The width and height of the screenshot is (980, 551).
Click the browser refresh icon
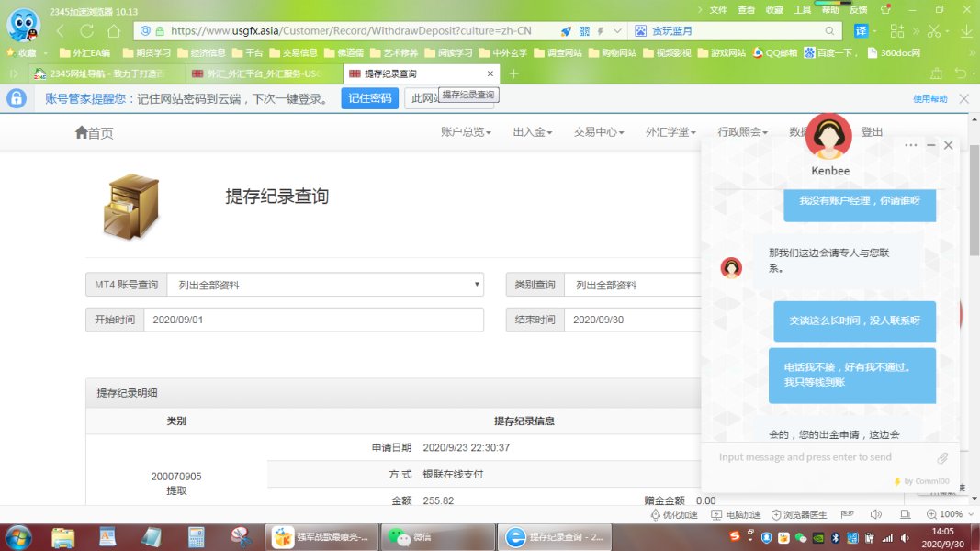[x=87, y=30]
